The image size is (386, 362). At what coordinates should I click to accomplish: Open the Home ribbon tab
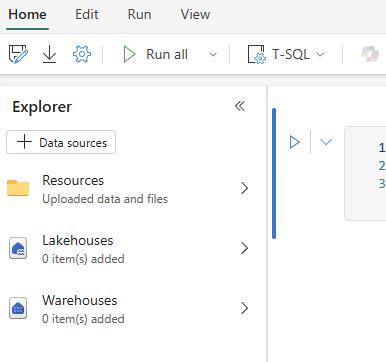pos(27,15)
